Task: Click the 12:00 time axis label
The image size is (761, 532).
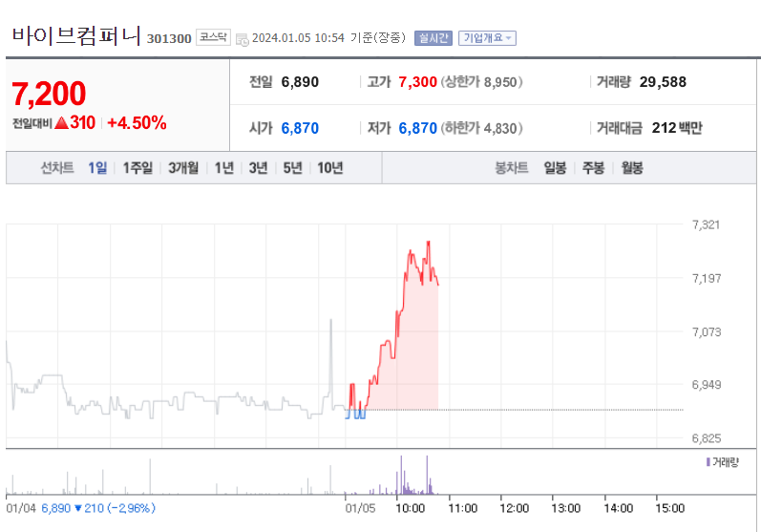Action: click(514, 508)
